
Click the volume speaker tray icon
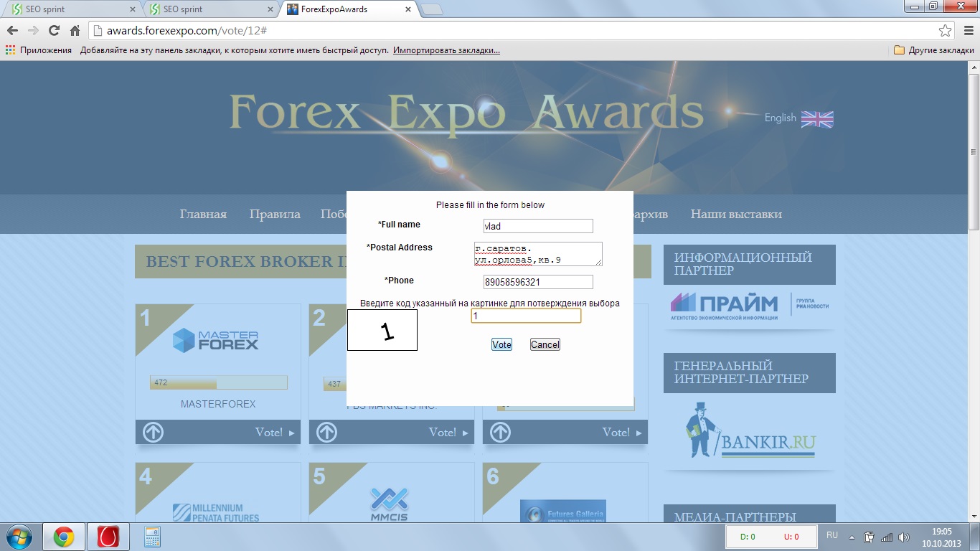(904, 537)
